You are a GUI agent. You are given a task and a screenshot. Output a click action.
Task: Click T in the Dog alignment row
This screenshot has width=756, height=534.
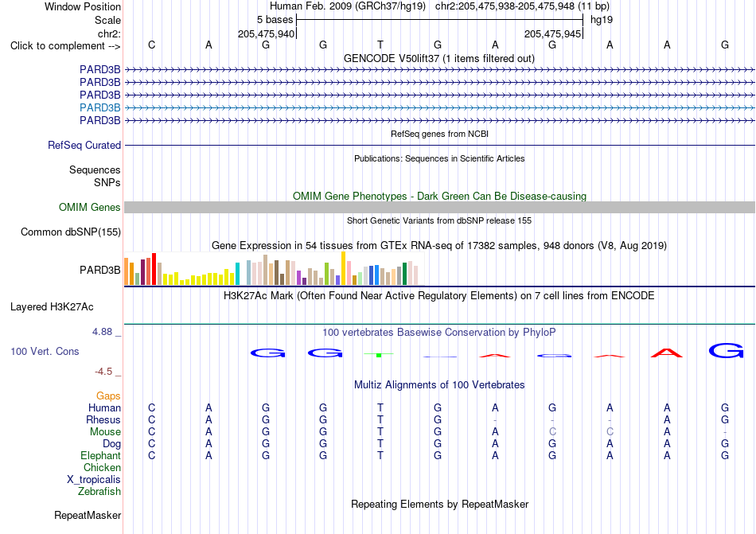tap(380, 443)
